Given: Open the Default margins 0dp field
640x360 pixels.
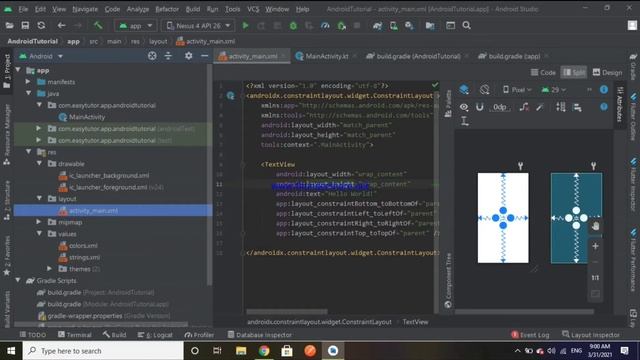Looking at the screenshot, I should click(500, 107).
